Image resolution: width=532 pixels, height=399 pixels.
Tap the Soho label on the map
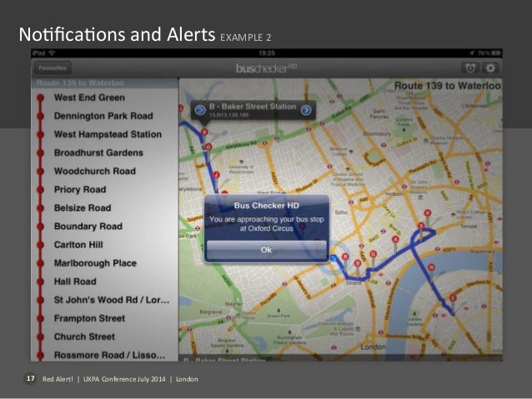coord(341,212)
